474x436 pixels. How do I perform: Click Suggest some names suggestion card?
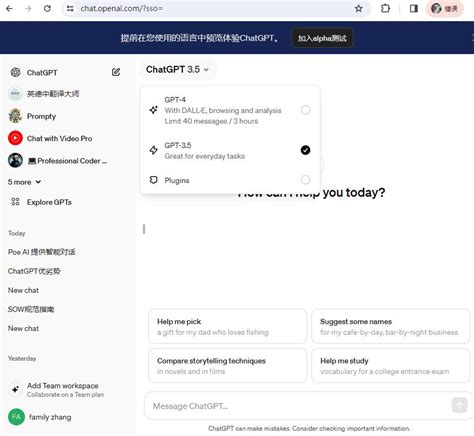point(391,326)
